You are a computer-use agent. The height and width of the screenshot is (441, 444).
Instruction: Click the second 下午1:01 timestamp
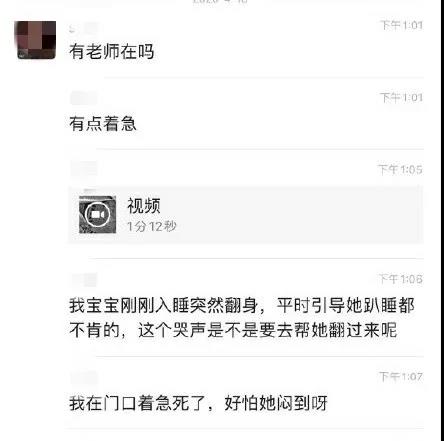click(401, 98)
